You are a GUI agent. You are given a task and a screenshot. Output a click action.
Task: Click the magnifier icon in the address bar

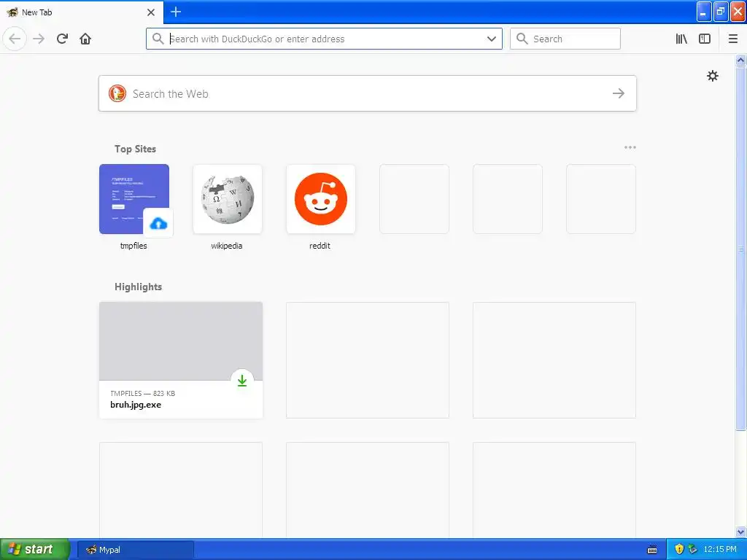[158, 39]
